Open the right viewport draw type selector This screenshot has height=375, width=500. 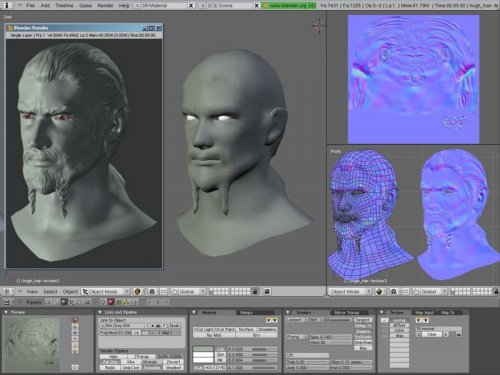(380, 292)
